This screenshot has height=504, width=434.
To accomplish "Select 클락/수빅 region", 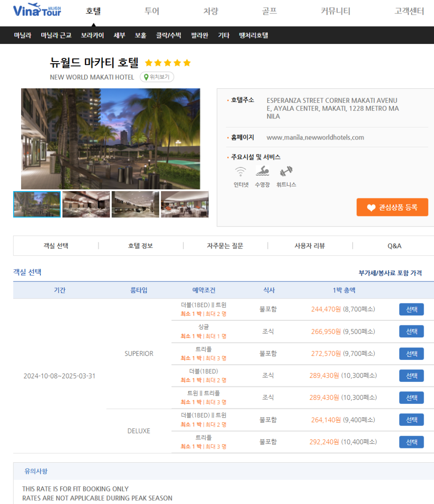I will point(168,35).
